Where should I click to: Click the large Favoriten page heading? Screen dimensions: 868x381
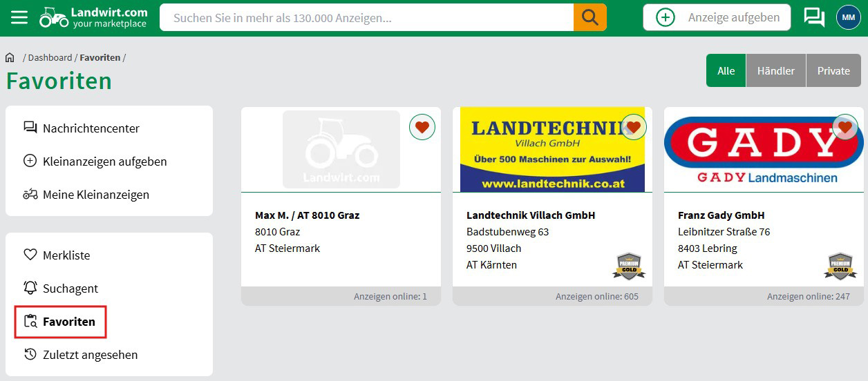tap(59, 81)
